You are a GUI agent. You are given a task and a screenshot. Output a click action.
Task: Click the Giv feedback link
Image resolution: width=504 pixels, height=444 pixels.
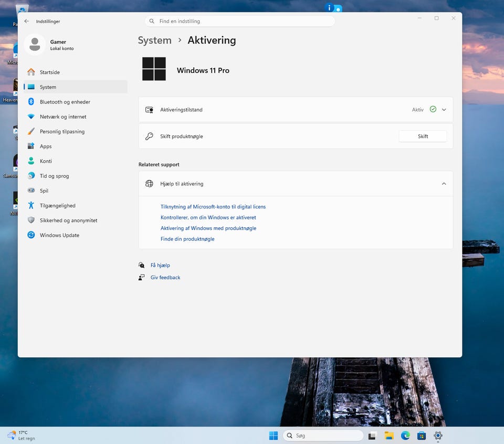[165, 277]
